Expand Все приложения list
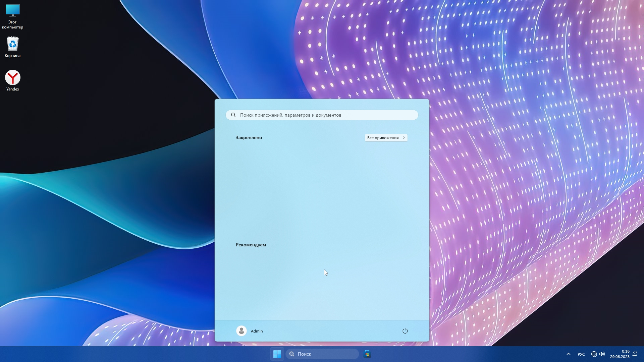Screen dimensions: 644x362 [x=386, y=138]
